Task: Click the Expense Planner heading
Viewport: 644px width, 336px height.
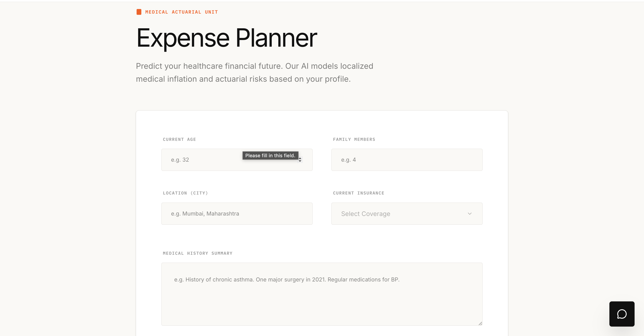Action: 226,38
